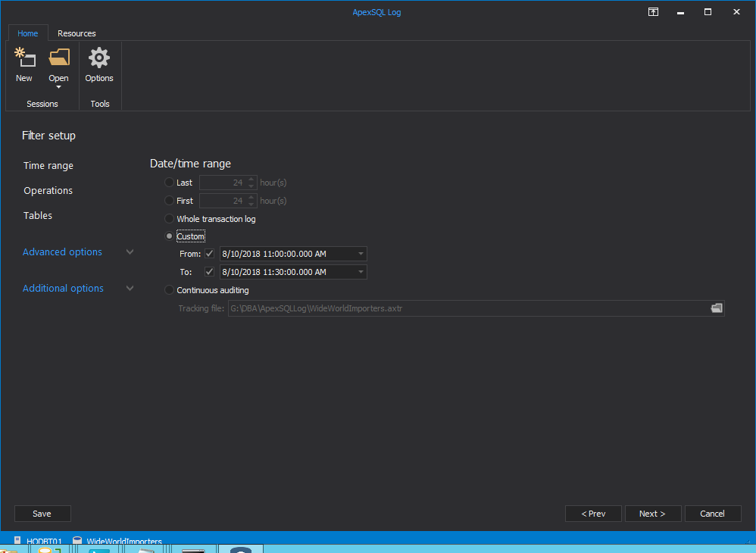The width and height of the screenshot is (756, 553).
Task: Choose Continuous auditing option
Action: (169, 290)
